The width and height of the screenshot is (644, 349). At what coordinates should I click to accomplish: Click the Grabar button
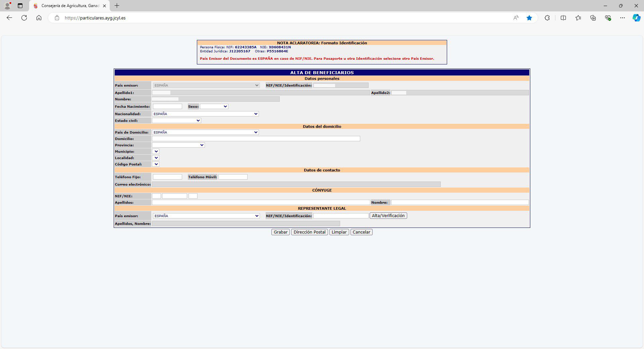(x=280, y=232)
